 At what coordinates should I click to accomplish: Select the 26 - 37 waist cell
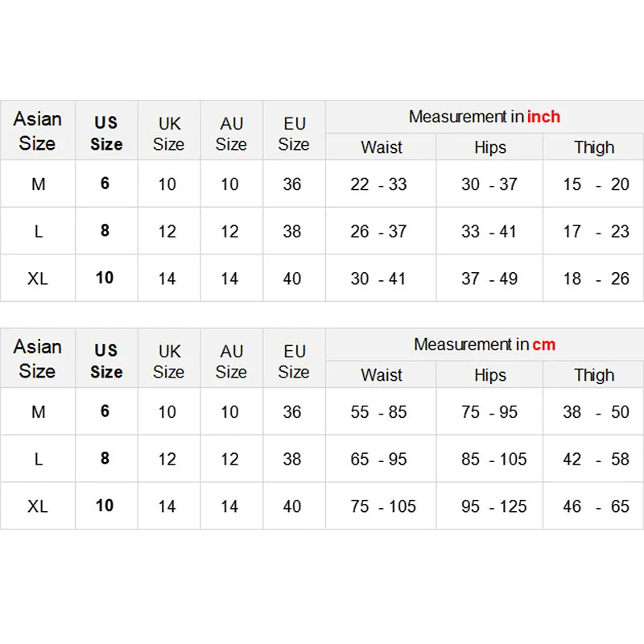coord(379,232)
